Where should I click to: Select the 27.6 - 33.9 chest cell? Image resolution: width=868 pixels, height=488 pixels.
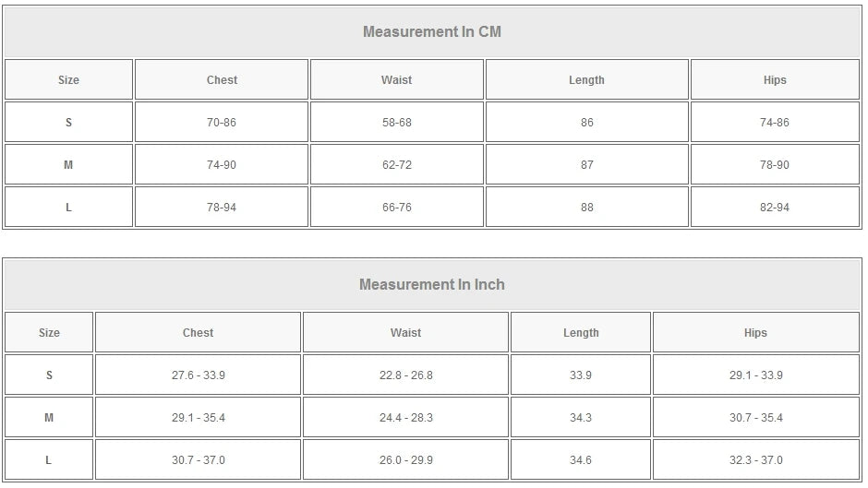pos(198,375)
